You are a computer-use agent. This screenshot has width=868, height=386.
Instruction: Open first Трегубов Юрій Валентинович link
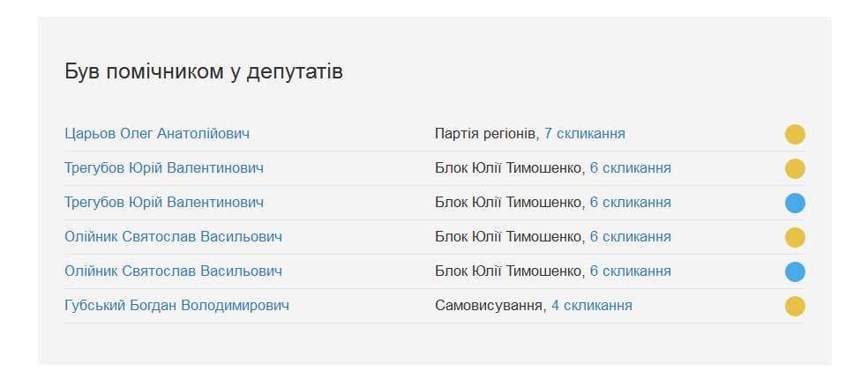[164, 168]
